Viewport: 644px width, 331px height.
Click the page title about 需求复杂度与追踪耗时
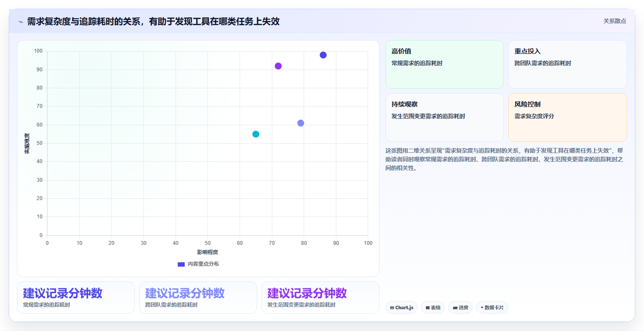pyautogui.click(x=153, y=21)
